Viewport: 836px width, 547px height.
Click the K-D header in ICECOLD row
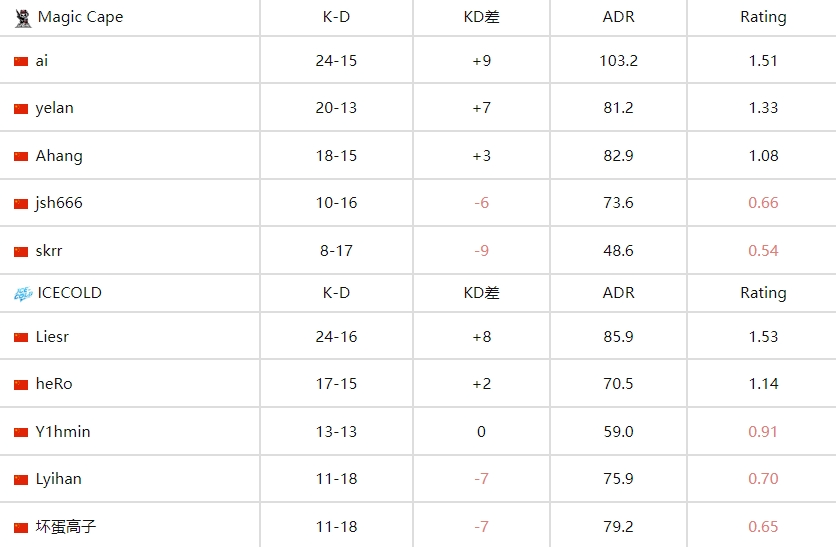[336, 293]
